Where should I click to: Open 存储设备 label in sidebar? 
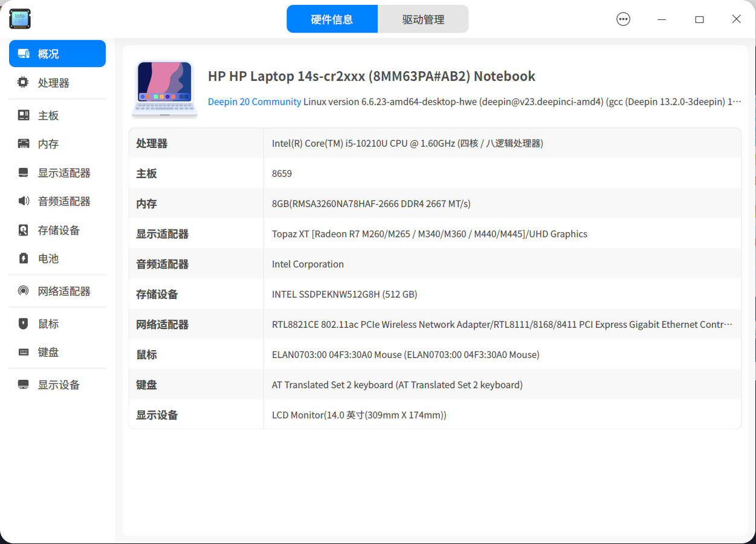point(59,230)
